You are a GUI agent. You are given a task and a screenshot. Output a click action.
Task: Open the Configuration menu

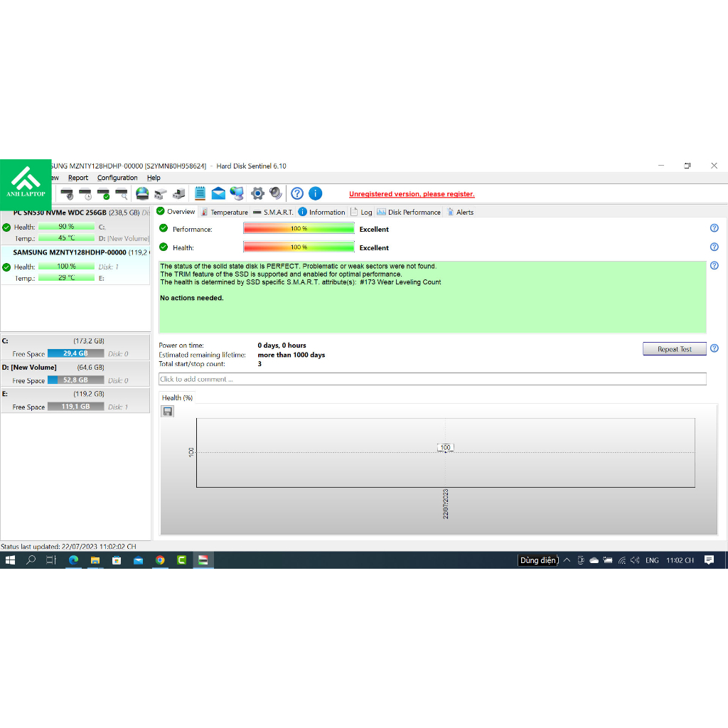(x=117, y=178)
